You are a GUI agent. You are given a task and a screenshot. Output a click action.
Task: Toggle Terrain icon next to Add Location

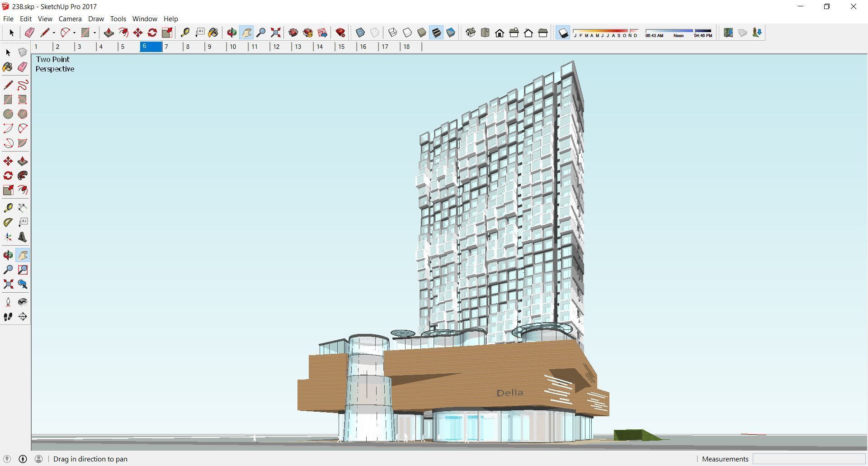(x=742, y=33)
